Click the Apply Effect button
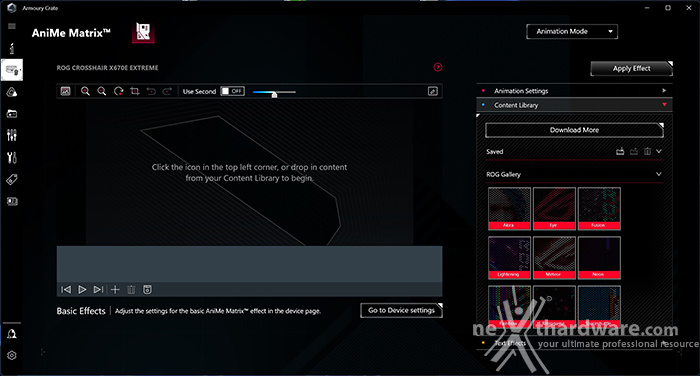 (631, 68)
